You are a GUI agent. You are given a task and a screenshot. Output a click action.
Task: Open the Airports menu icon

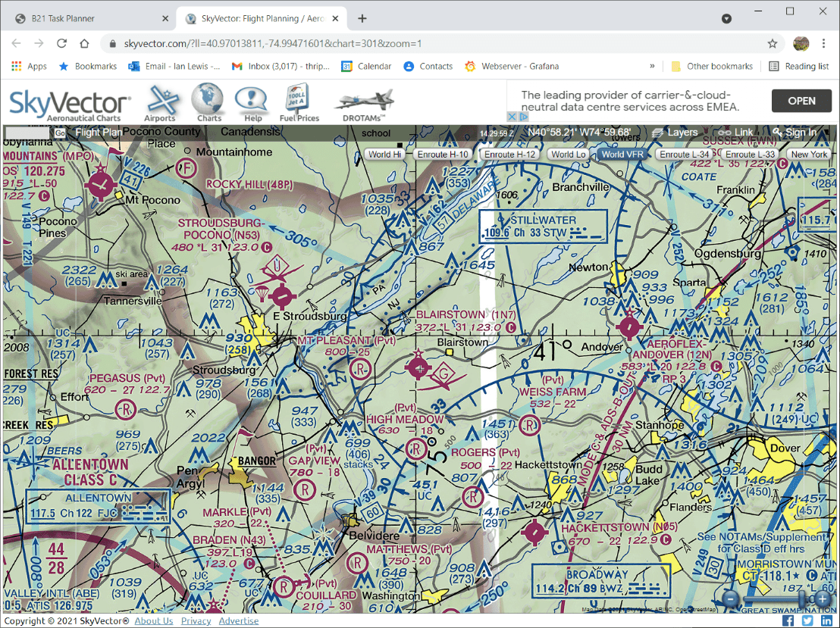[x=163, y=103]
